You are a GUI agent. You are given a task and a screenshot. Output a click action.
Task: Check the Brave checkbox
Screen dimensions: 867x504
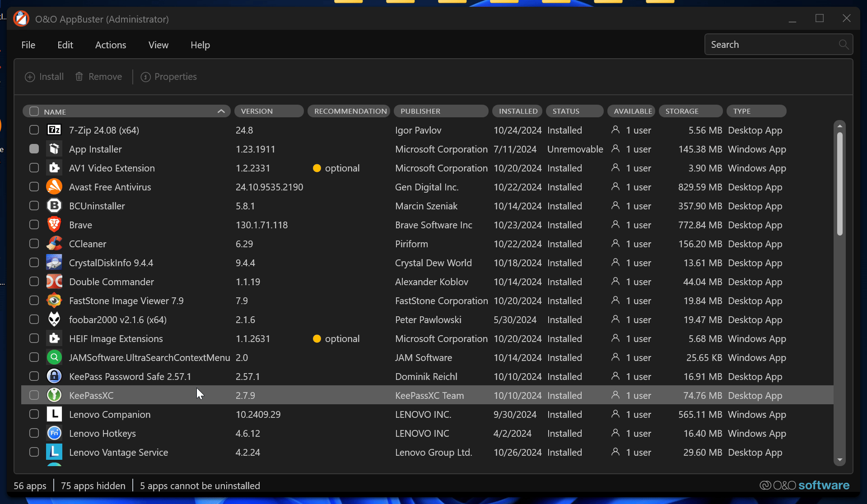34,225
